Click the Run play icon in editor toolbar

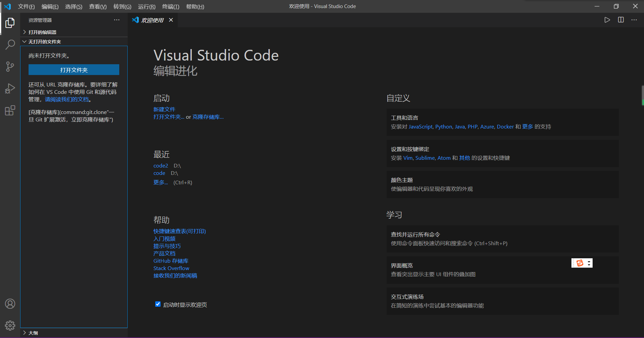[607, 20]
